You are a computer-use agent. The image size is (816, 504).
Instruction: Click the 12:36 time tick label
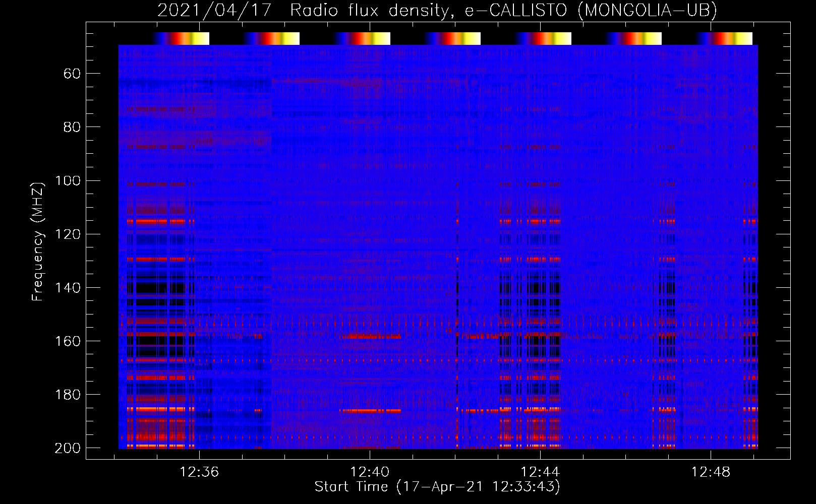tap(199, 472)
